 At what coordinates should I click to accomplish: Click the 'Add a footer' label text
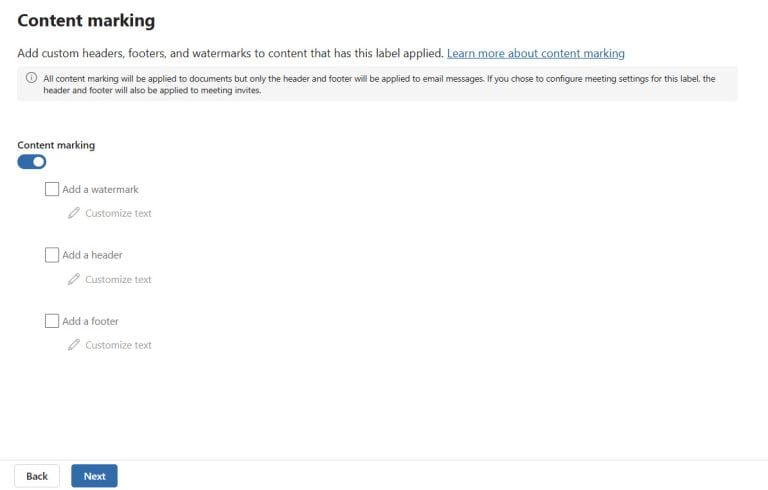tap(90, 321)
